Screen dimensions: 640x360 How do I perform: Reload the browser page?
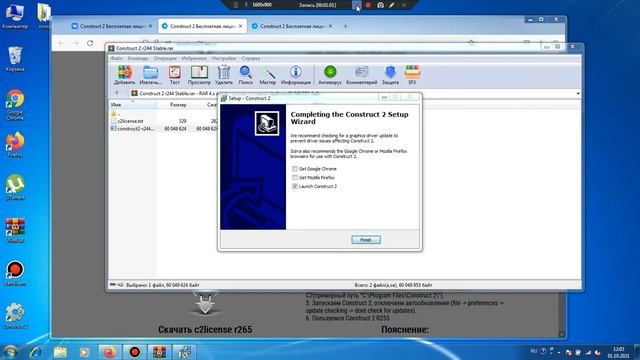(90, 43)
